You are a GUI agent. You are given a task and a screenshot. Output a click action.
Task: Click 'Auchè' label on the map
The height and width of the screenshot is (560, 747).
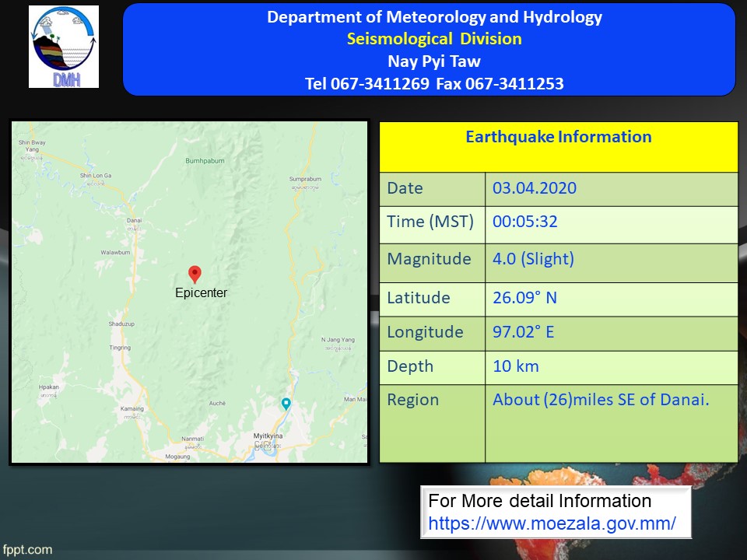coord(217,404)
